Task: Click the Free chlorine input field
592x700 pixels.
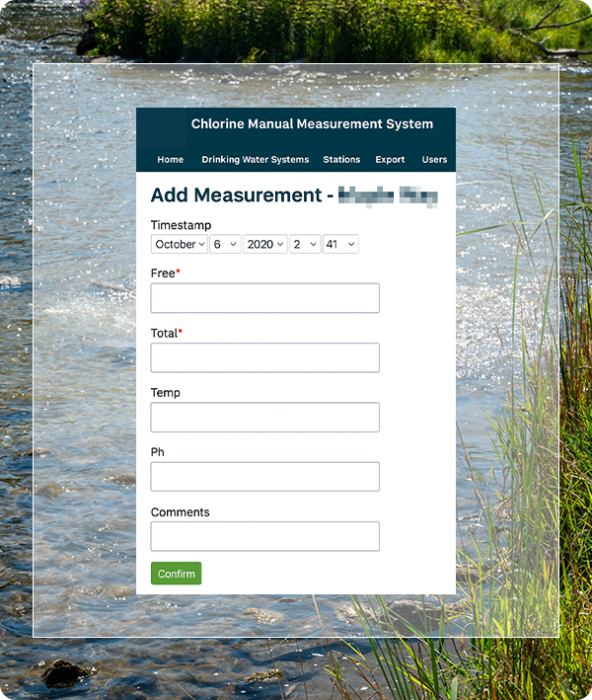Action: (x=264, y=298)
